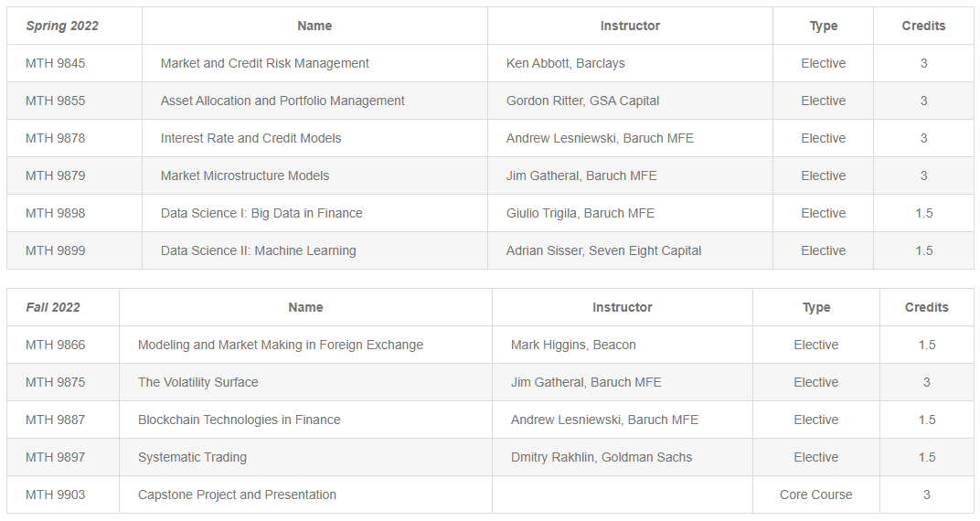Click the Core Course type cell
Screen dimensions: 980x521
coord(816,494)
